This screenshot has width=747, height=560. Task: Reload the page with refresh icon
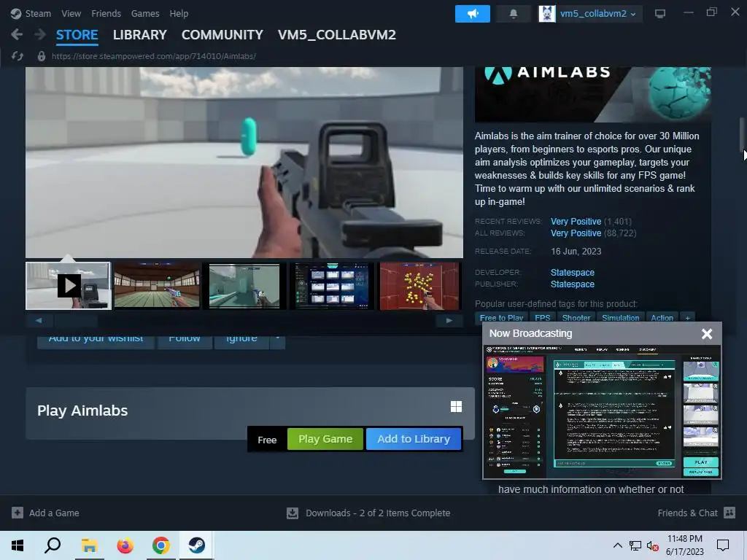pyautogui.click(x=18, y=56)
